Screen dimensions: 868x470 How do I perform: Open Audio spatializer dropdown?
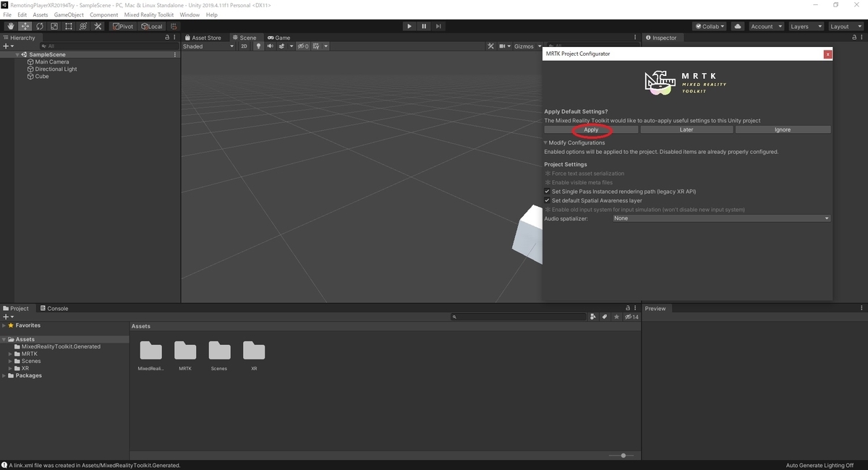point(721,218)
